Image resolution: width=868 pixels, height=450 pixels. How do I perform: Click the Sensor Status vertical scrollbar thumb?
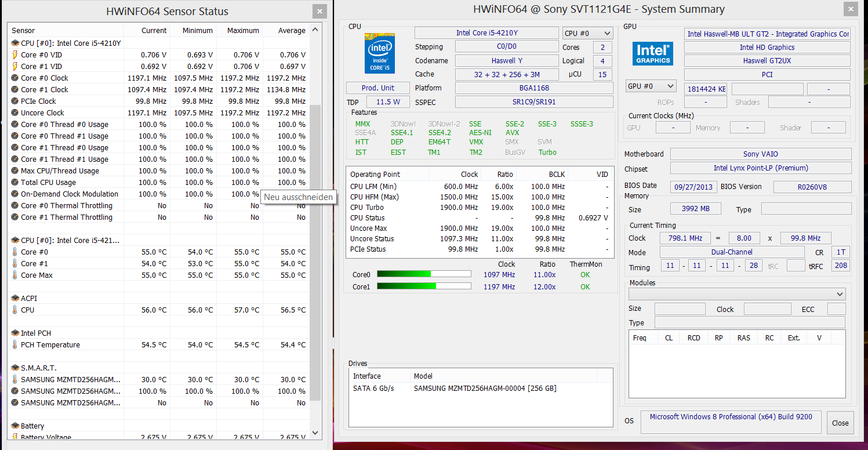coord(315,253)
